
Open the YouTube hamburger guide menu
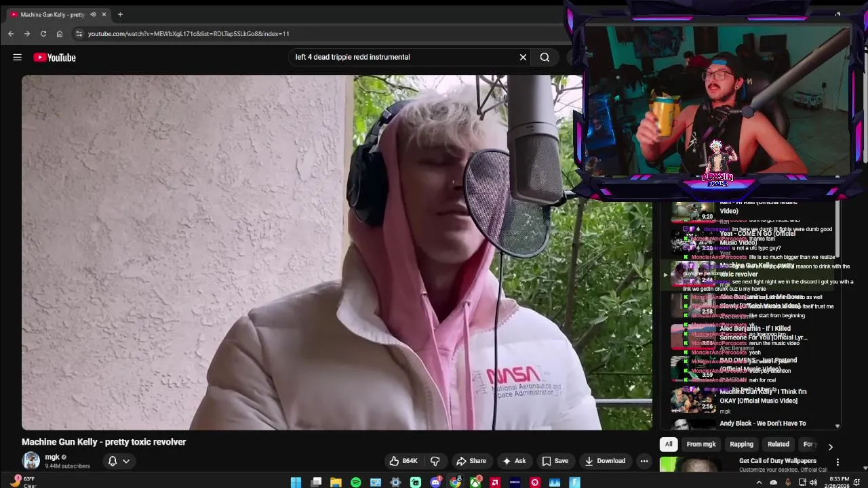point(18,58)
